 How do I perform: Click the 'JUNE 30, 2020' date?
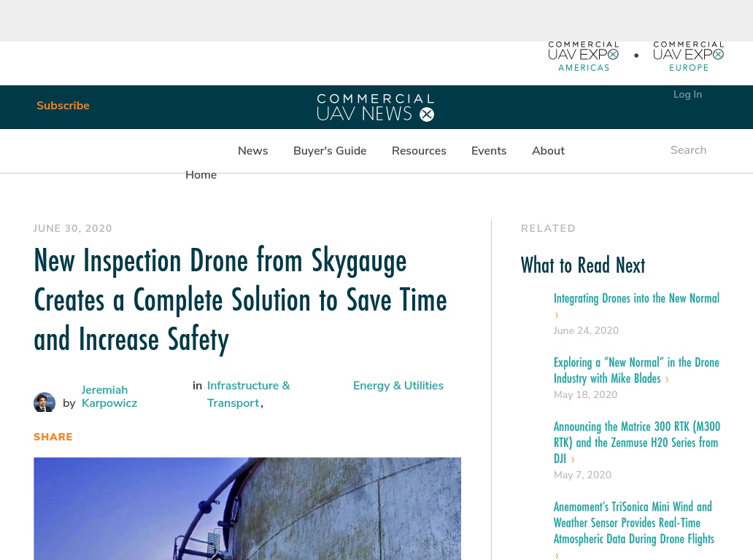click(72, 228)
